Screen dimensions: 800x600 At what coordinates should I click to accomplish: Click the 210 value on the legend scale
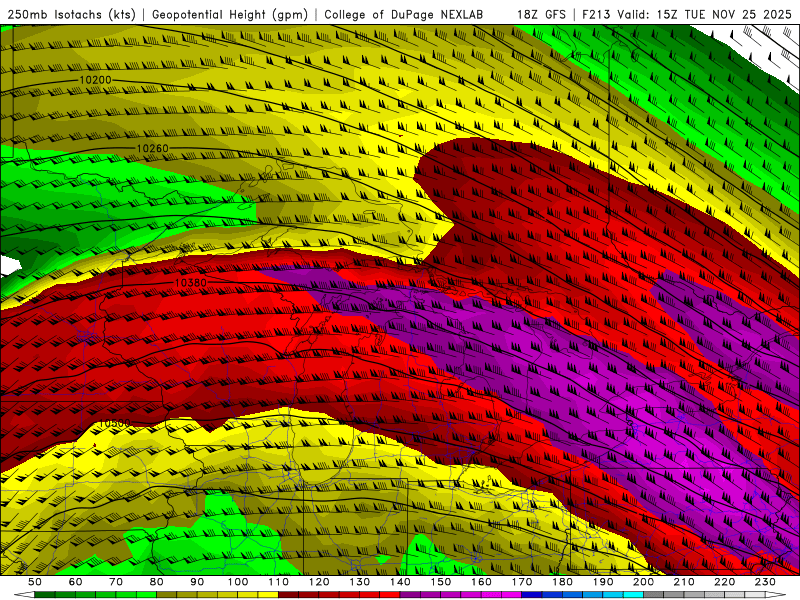[x=684, y=582]
